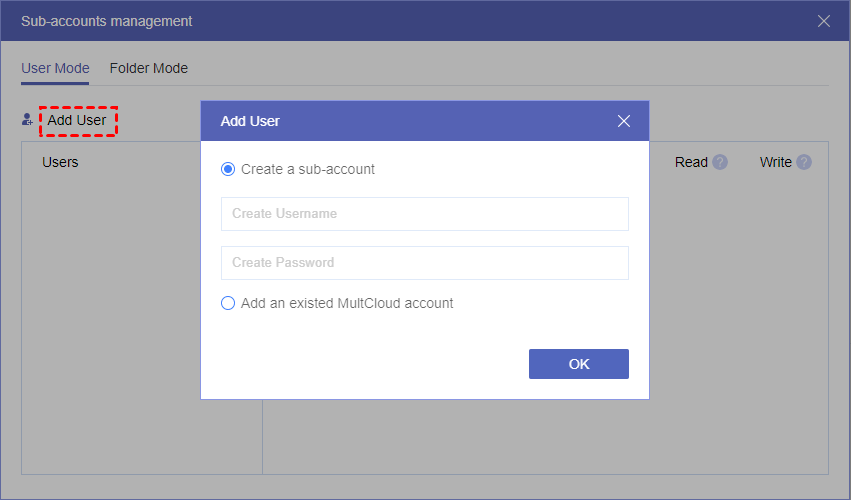This screenshot has width=851, height=500.
Task: Close the Add User dialog
Action: point(624,121)
